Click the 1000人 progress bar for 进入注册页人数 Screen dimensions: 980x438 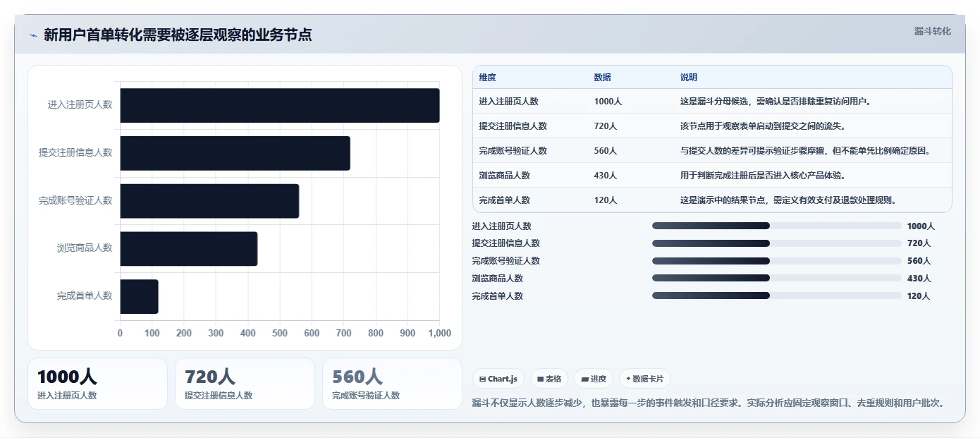point(777,226)
